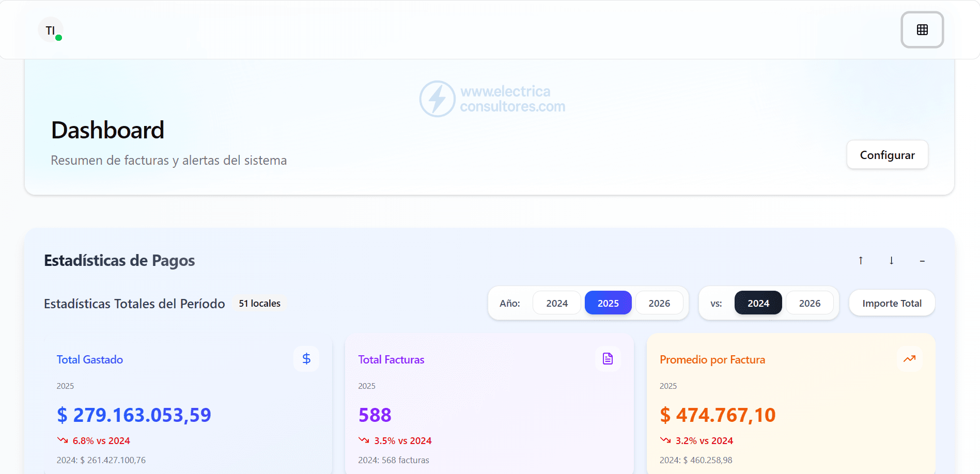Click the wwwelectricaconsultores.com watermark
Image resolution: width=980 pixels, height=474 pixels.
(x=492, y=99)
